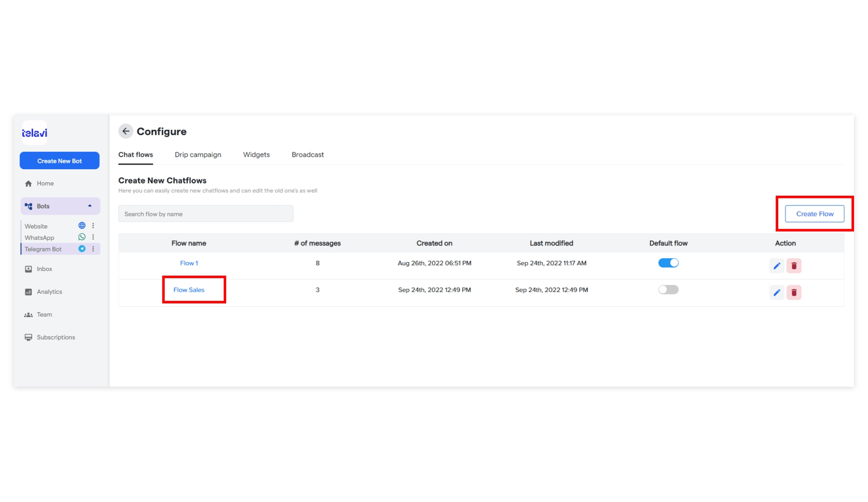Open the Flow Sales link
868x502 pixels.
click(189, 290)
